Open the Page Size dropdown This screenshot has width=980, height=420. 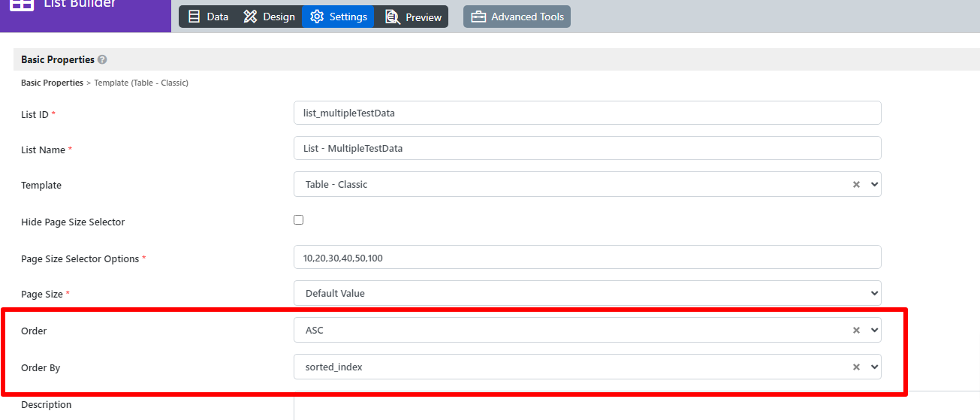[x=587, y=293]
